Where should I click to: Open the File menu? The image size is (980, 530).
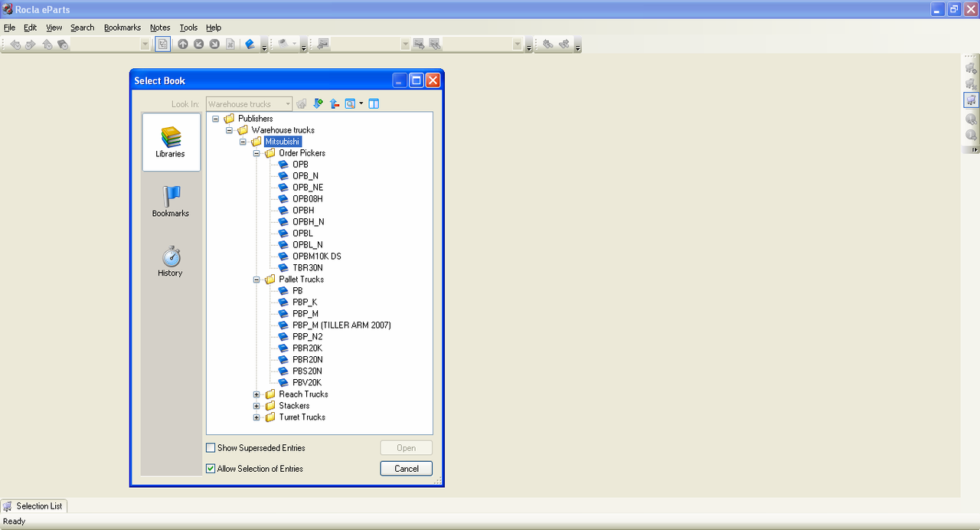(x=9, y=28)
